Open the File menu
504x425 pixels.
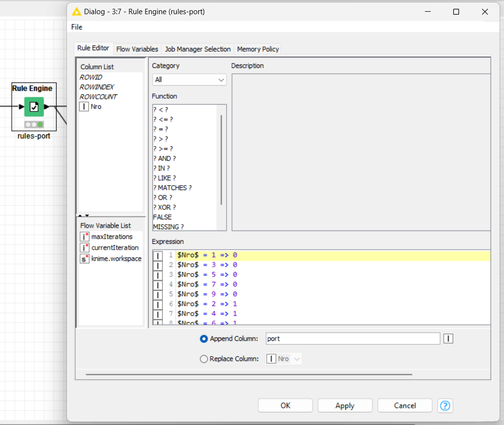pyautogui.click(x=77, y=27)
